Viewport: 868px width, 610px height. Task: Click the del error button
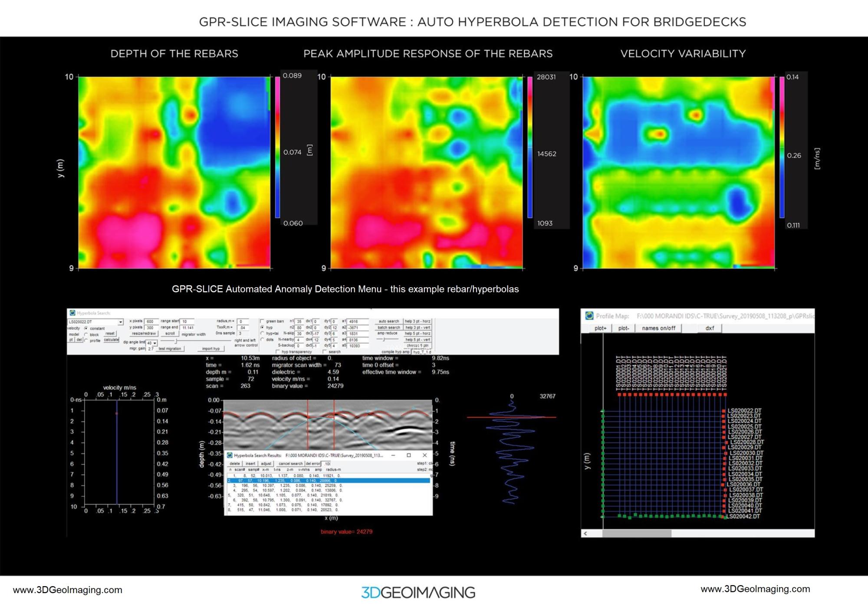point(313,463)
